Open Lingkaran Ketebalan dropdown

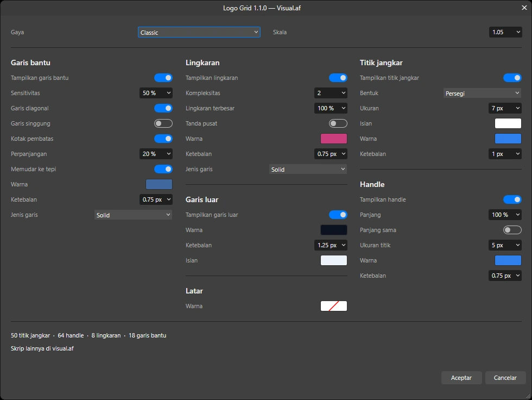[331, 154]
